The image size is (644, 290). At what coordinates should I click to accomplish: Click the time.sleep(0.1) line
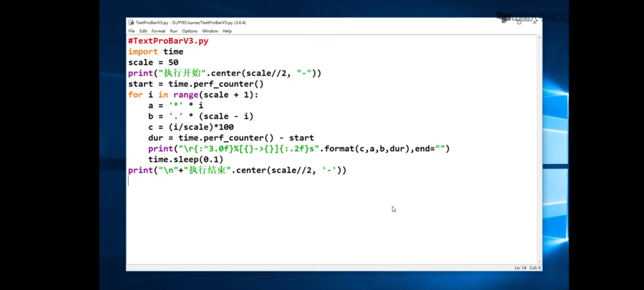(x=186, y=160)
